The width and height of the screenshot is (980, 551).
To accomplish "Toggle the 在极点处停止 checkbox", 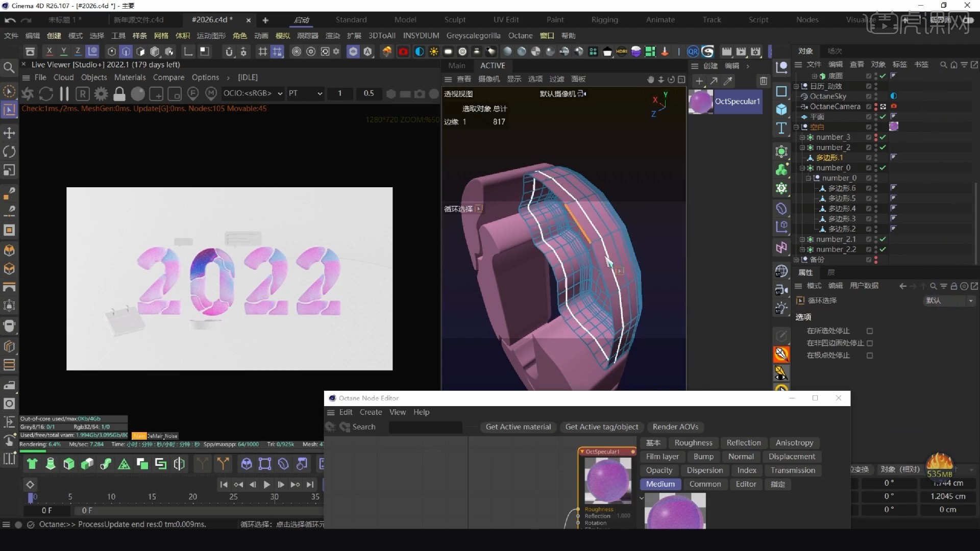I will coord(870,356).
